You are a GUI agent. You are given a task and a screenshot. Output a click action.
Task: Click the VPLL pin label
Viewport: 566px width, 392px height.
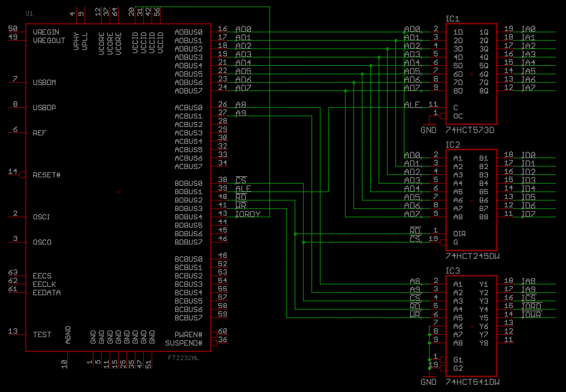click(85, 41)
